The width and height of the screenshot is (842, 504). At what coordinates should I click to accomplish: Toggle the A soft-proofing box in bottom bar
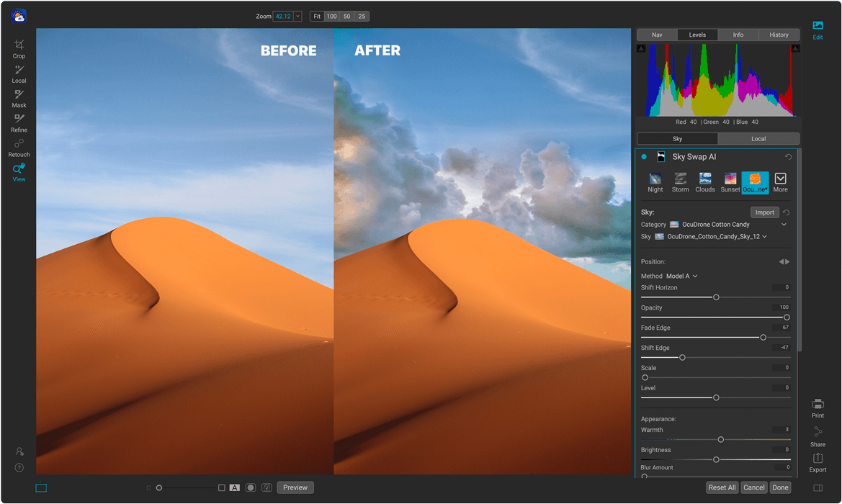(234, 487)
